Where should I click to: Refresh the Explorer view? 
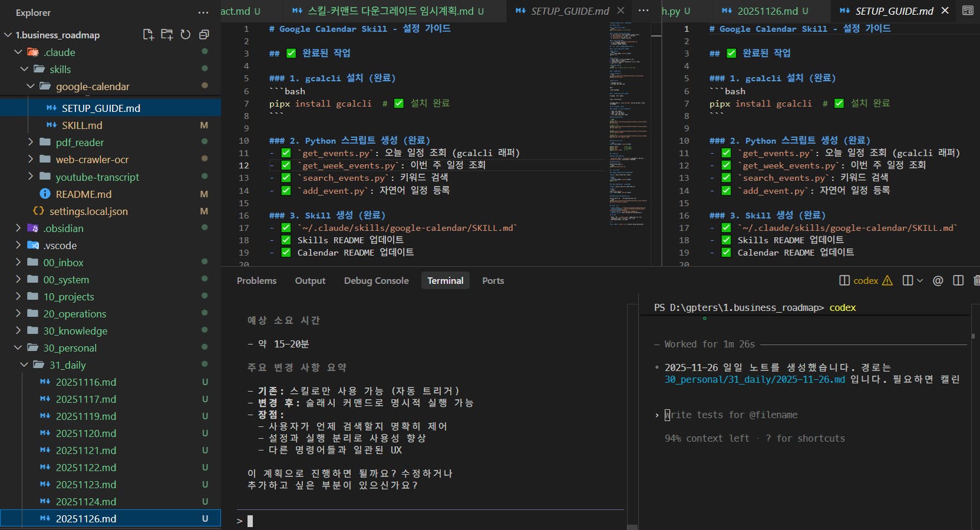185,34
